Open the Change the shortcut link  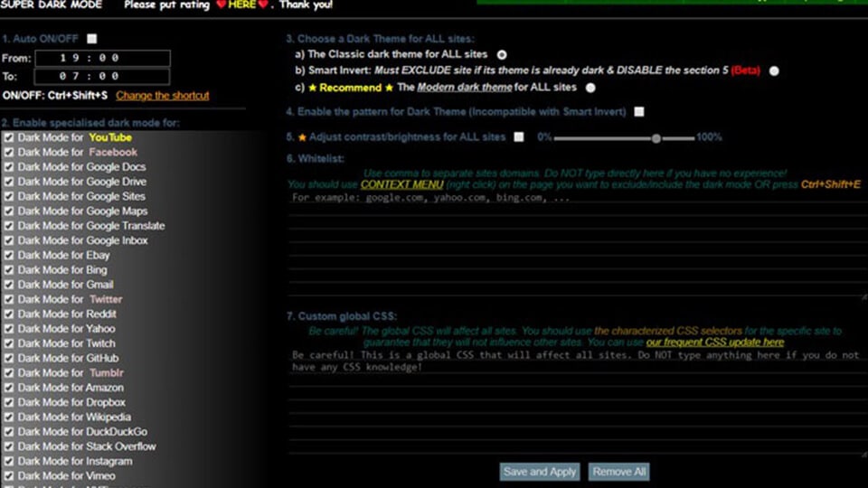click(x=162, y=96)
